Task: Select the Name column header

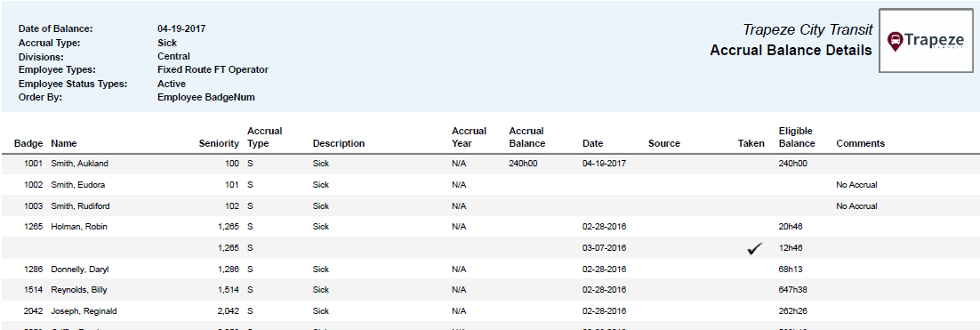Action: [64, 143]
